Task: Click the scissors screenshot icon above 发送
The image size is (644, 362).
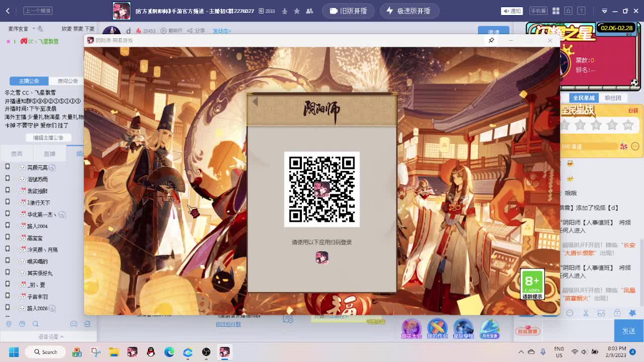Action: point(586,313)
